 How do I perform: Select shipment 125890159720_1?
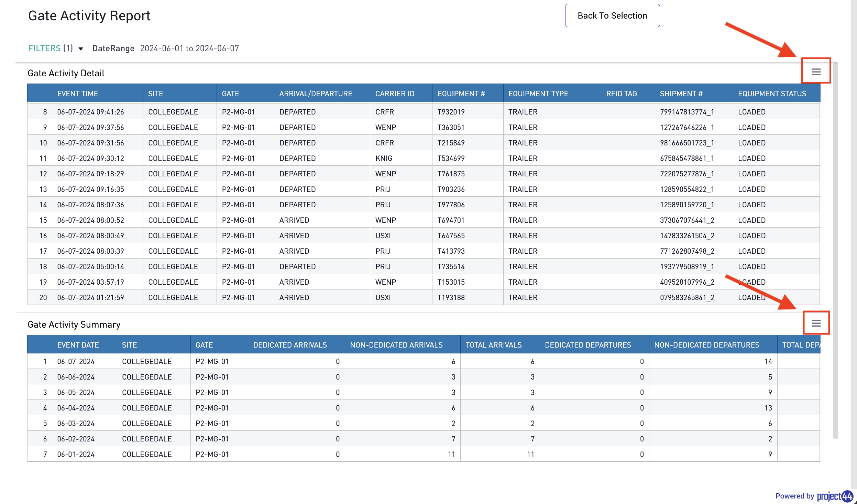(687, 205)
